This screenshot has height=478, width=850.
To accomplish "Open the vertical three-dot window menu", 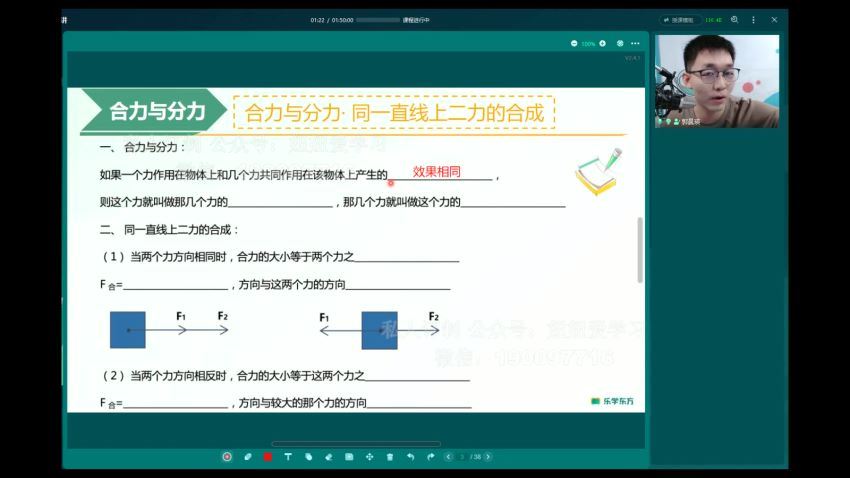I will tap(754, 20).
